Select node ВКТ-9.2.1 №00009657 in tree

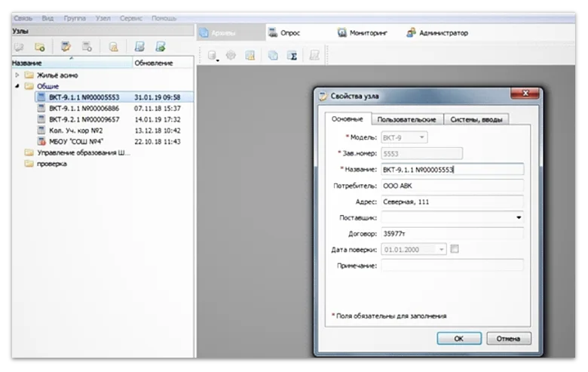(84, 119)
